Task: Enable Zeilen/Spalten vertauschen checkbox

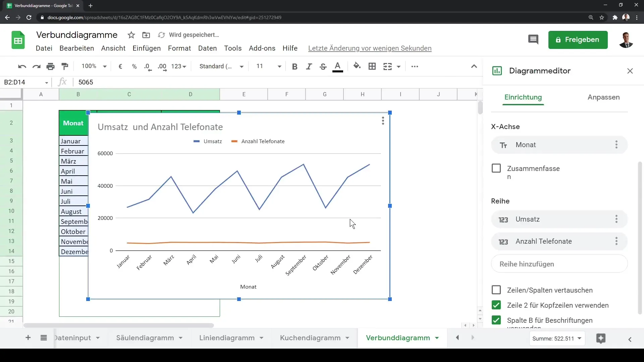Action: click(x=496, y=290)
